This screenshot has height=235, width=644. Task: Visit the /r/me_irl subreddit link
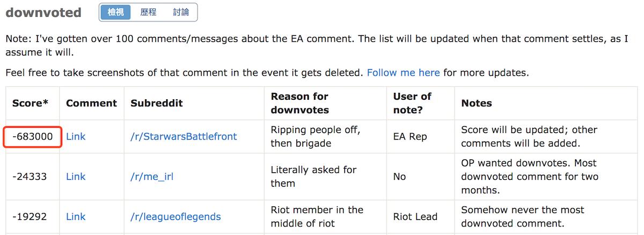click(x=152, y=177)
